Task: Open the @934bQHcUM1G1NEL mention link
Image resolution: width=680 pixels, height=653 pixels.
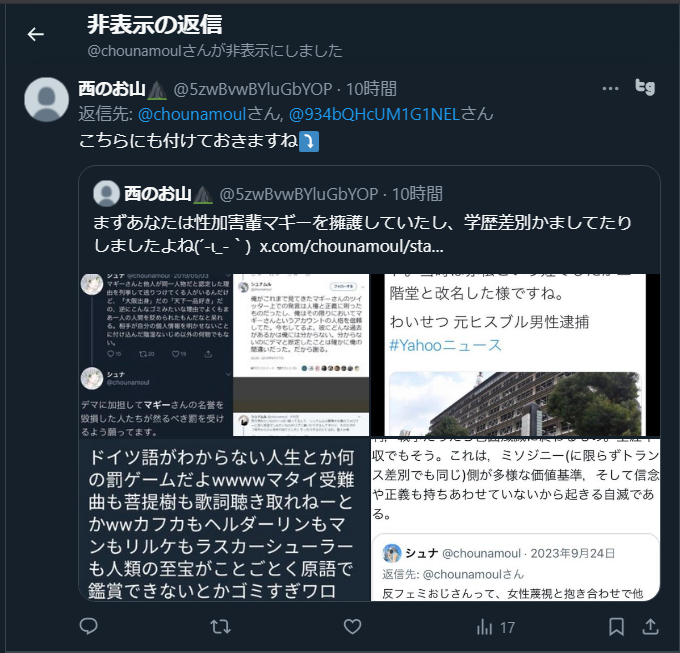Action: point(374,114)
